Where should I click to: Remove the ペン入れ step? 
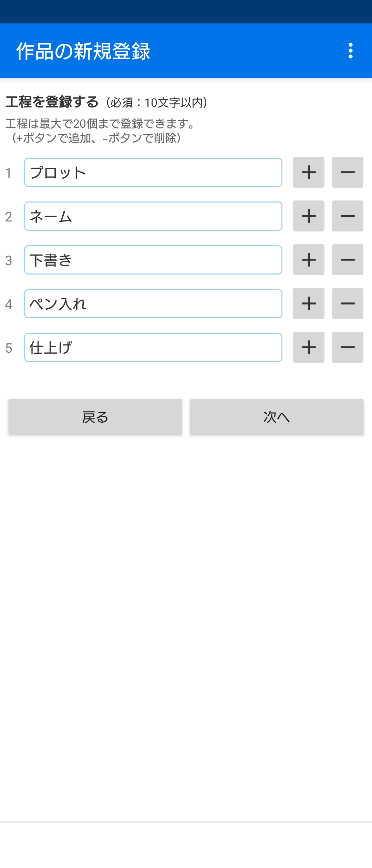[x=348, y=303]
